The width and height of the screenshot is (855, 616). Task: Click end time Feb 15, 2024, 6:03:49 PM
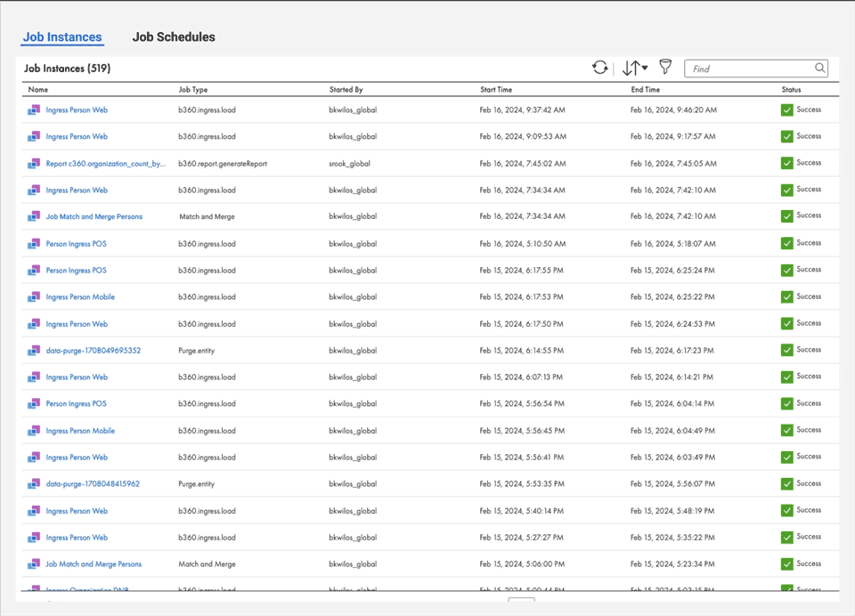click(x=673, y=458)
